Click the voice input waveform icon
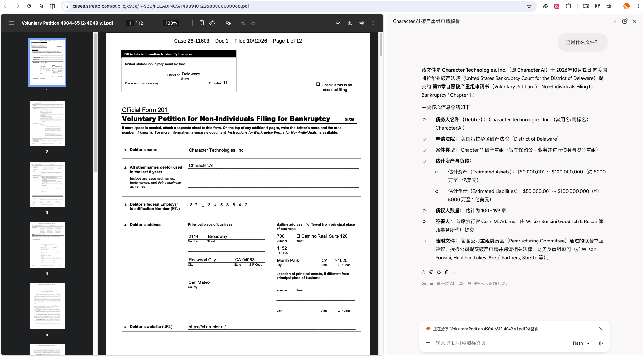Image resolution: width=644 pixels, height=356 pixels. tap(601, 343)
